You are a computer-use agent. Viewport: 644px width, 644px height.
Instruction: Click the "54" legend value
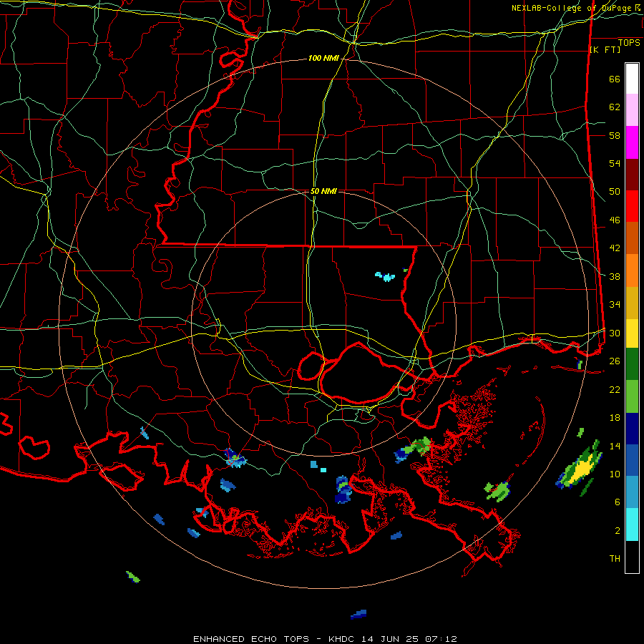(615, 163)
